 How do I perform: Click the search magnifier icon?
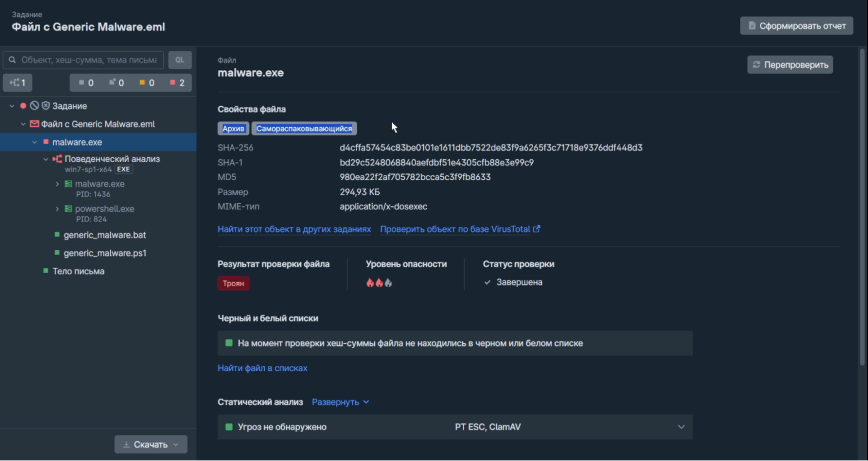tap(12, 60)
